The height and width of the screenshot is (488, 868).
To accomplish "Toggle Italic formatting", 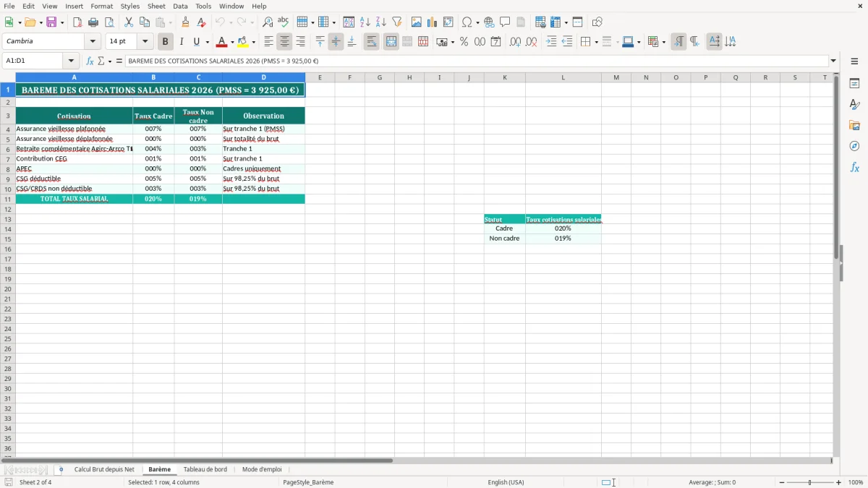I will coord(182,42).
